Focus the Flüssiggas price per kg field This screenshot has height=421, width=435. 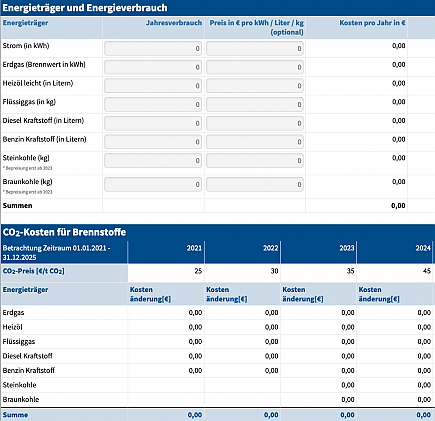tap(255, 105)
